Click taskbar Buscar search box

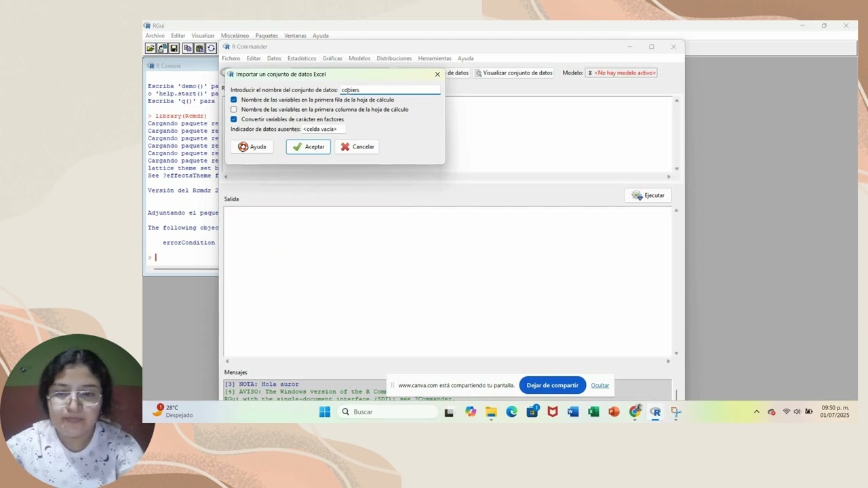388,411
